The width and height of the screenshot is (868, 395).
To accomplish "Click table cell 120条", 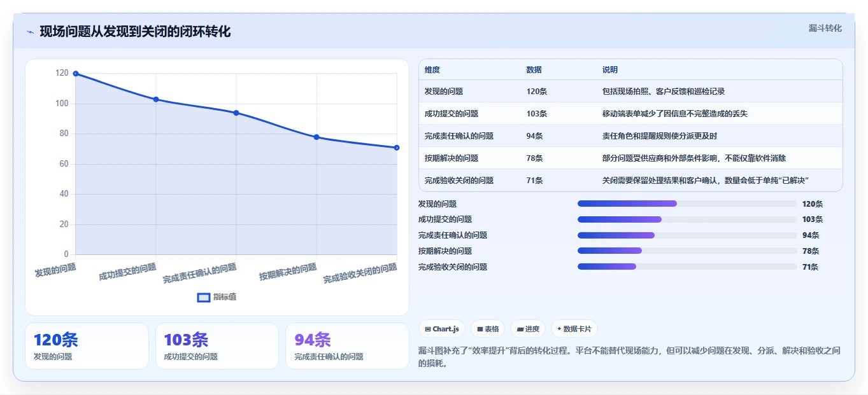I will click(537, 92).
